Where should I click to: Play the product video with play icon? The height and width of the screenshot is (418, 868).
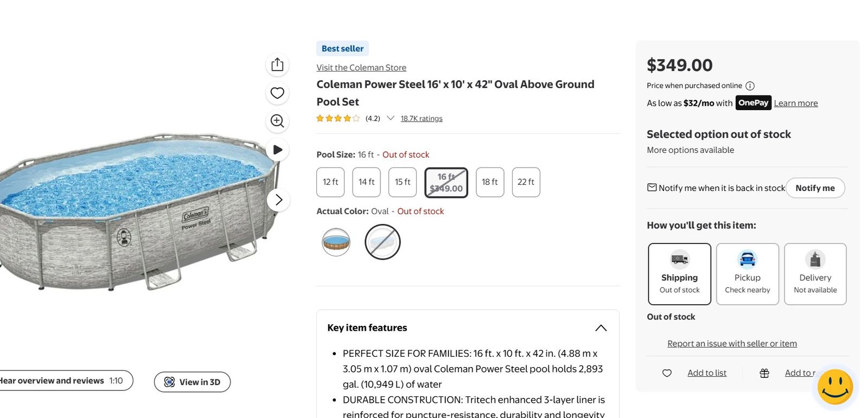[277, 150]
